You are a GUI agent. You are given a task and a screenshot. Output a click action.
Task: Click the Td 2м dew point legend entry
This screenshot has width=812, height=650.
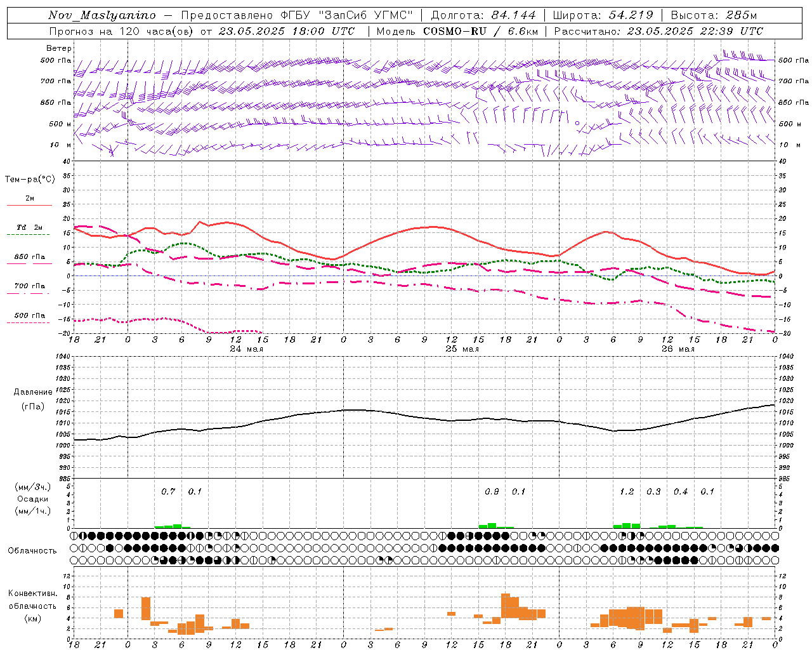pos(30,227)
